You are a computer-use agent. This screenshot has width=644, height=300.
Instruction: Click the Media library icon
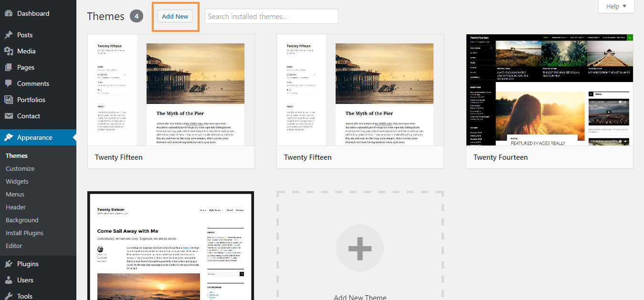[9, 51]
